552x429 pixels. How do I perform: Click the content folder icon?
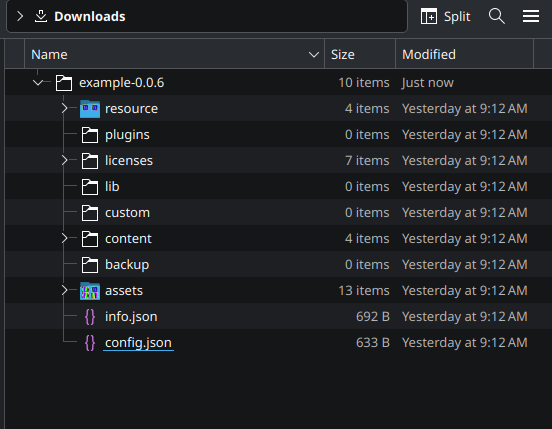click(90, 239)
